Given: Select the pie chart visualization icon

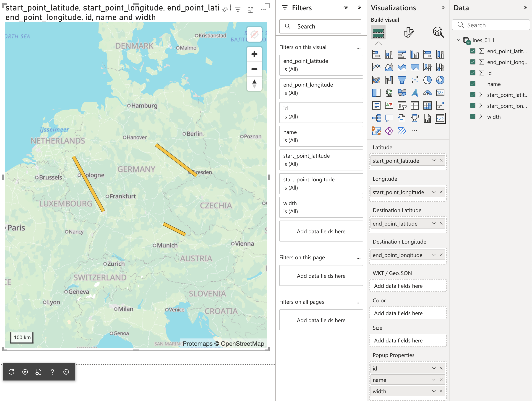Looking at the screenshot, I should [x=427, y=80].
